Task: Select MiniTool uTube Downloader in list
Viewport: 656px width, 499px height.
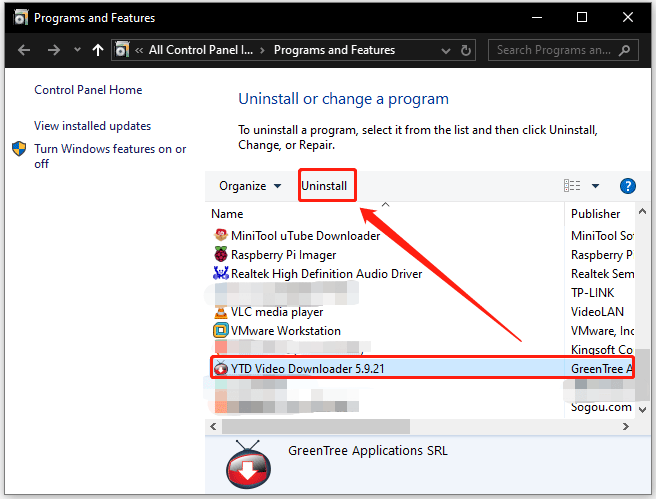Action: 305,236
